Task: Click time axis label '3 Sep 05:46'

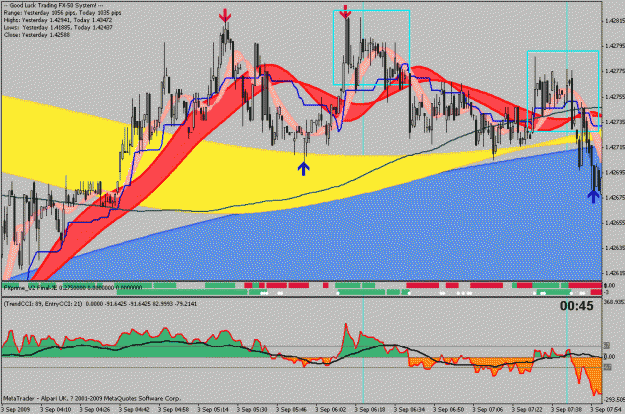Action: coord(292,409)
